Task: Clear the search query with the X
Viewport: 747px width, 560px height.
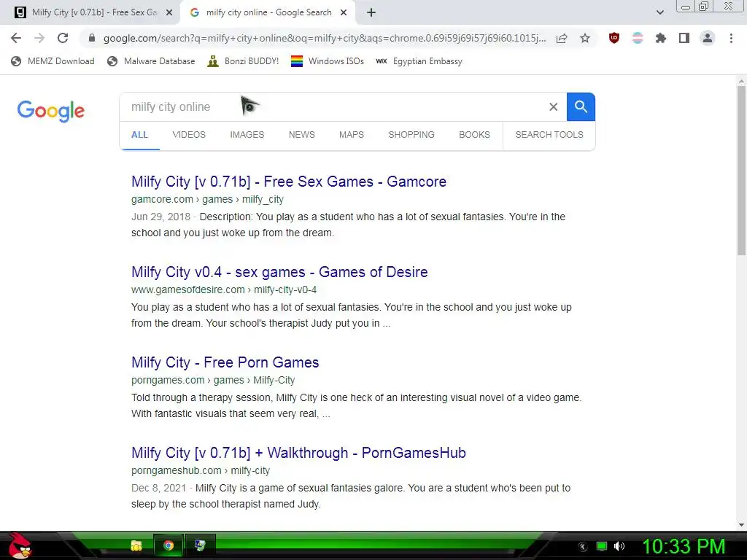Action: coord(553,106)
